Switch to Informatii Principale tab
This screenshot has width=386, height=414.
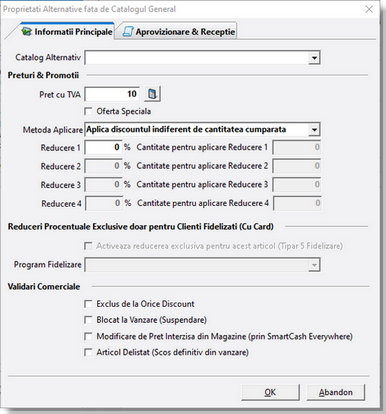click(x=67, y=32)
